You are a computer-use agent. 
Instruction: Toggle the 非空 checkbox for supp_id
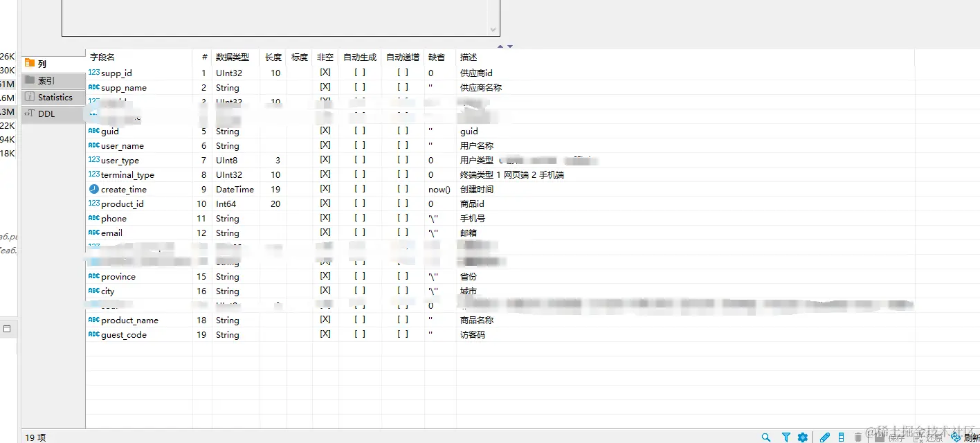(x=325, y=73)
